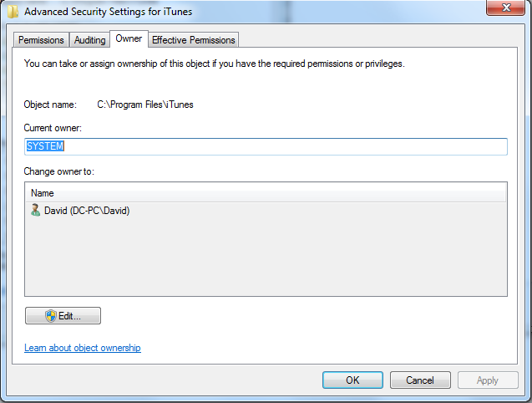Open the Auditing tab

point(89,40)
